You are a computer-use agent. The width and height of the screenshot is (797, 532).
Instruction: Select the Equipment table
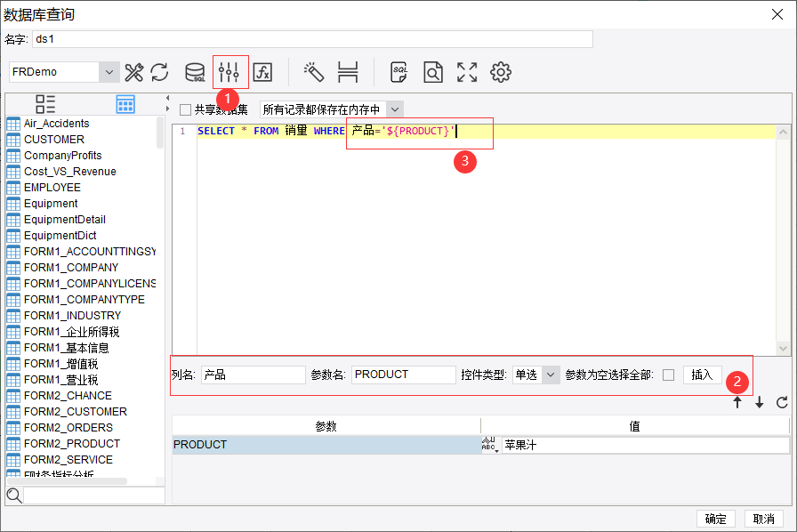click(x=51, y=204)
